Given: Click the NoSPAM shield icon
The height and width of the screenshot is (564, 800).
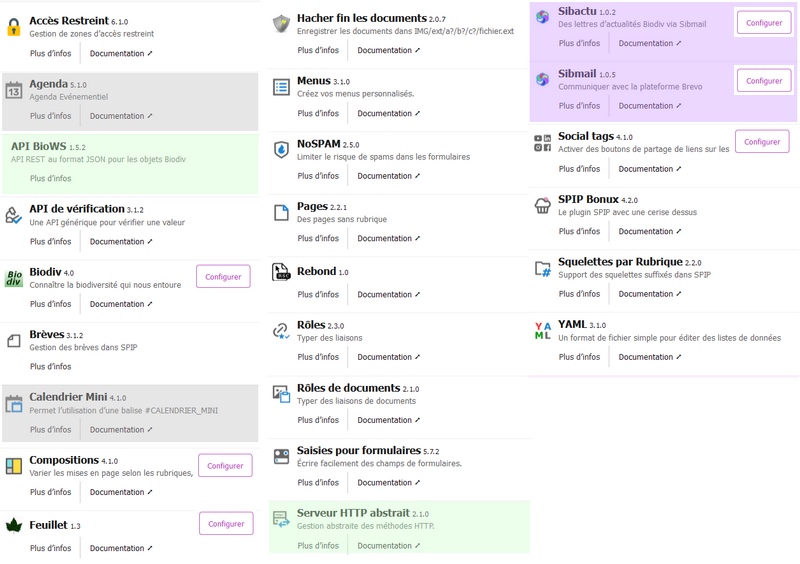Looking at the screenshot, I should [281, 150].
